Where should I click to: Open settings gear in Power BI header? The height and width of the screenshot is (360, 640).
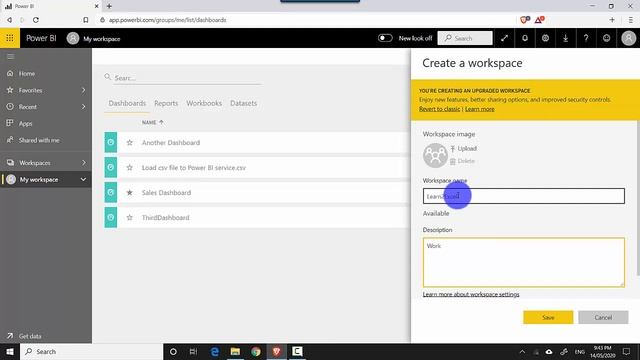click(545, 38)
